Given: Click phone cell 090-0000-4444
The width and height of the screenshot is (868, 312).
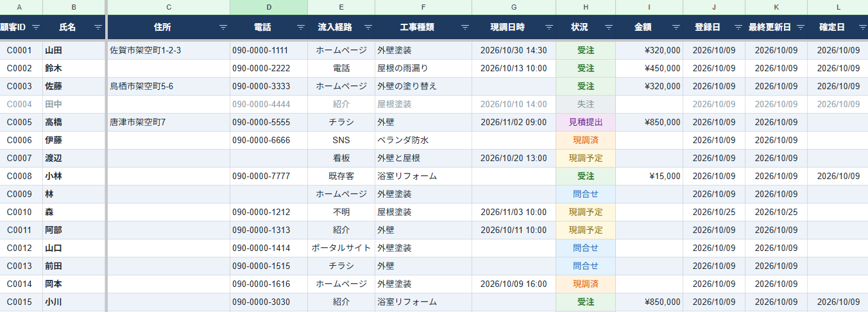Looking at the screenshot, I should (269, 104).
